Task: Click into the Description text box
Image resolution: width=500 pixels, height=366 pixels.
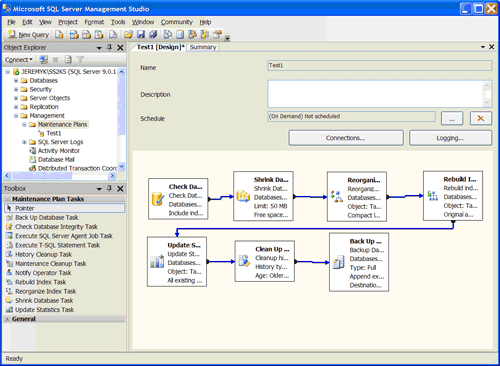Action: pyautogui.click(x=379, y=94)
